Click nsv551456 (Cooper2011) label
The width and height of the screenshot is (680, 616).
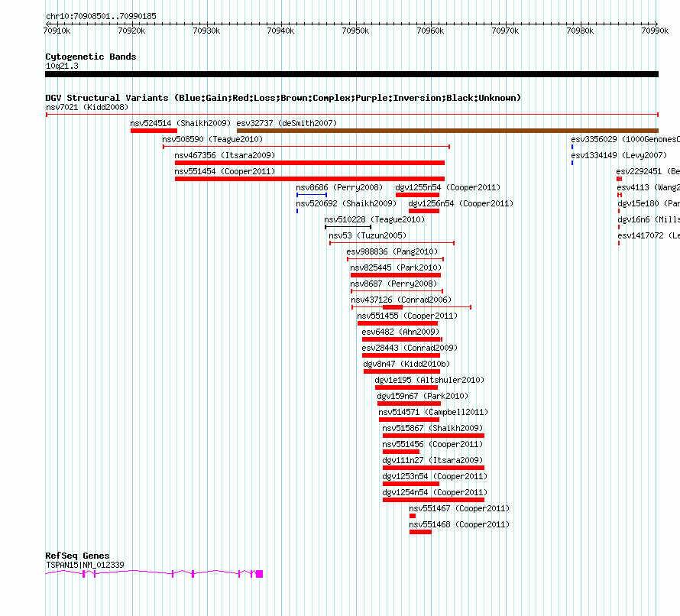pos(432,444)
